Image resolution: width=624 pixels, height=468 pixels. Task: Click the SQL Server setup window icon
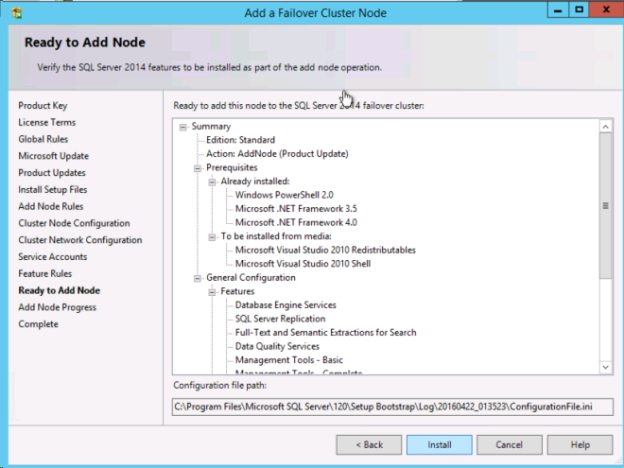pos(16,13)
